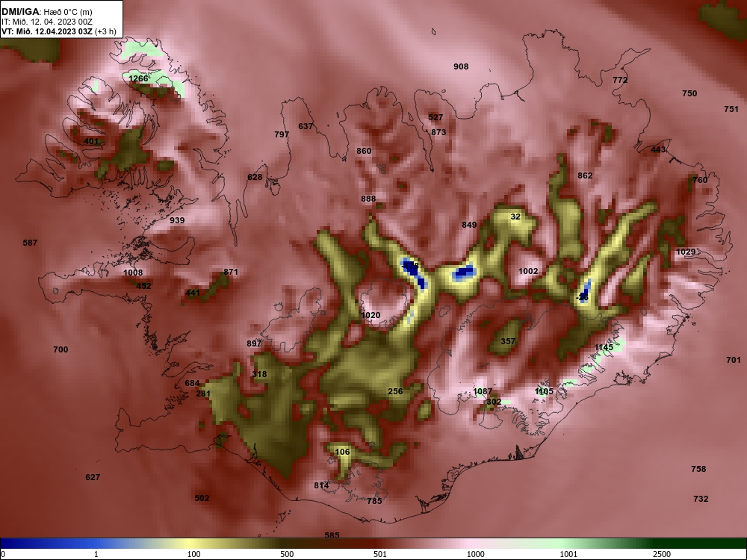This screenshot has width=747, height=560.
Task: Select the 849 value label
Action: coord(469,225)
